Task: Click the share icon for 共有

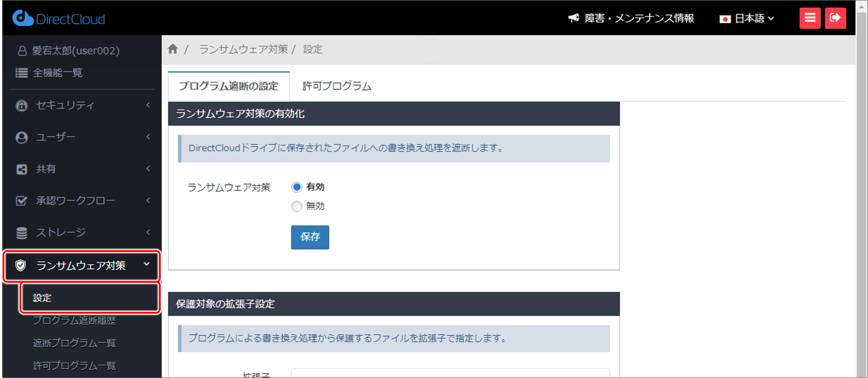Action: pos(22,169)
